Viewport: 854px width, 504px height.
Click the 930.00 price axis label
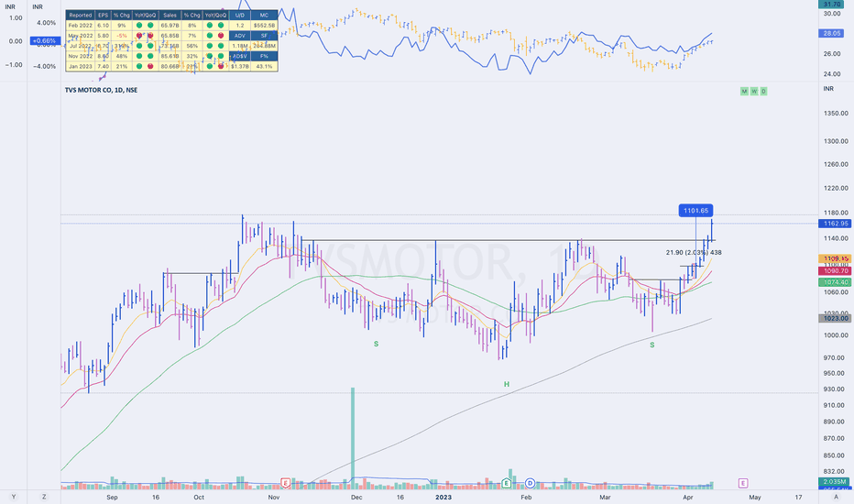coord(834,389)
